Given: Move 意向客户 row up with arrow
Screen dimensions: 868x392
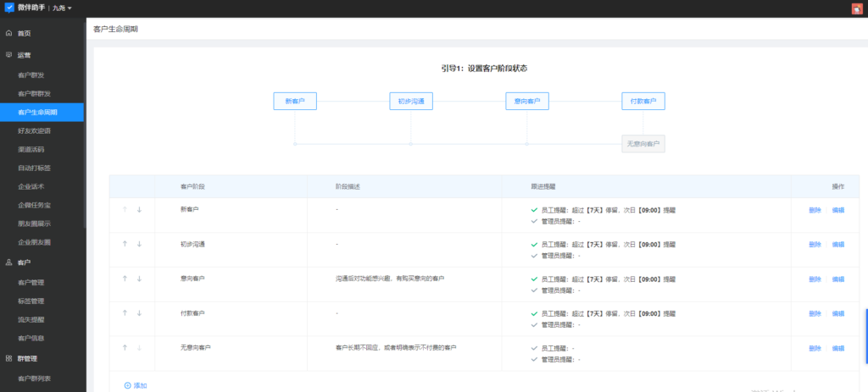Looking at the screenshot, I should [125, 279].
